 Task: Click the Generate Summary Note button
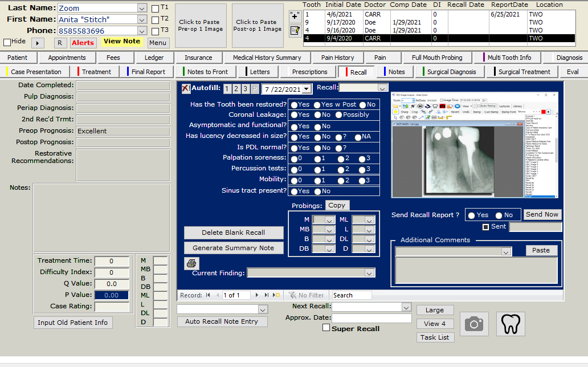pos(233,248)
